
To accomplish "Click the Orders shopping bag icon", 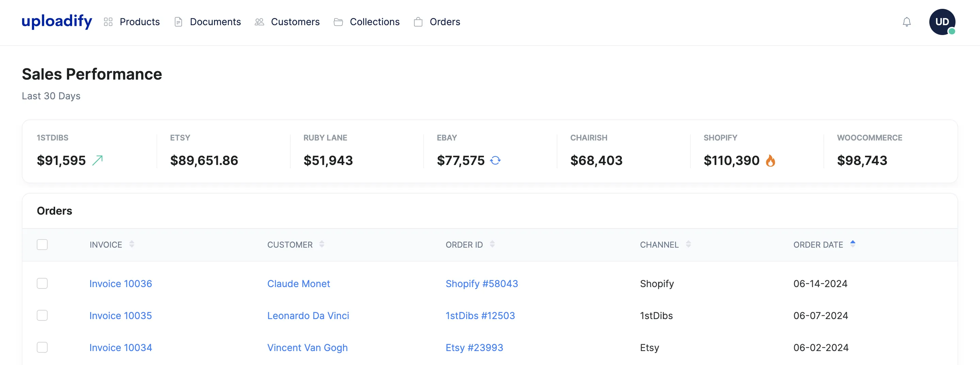I will 418,22.
